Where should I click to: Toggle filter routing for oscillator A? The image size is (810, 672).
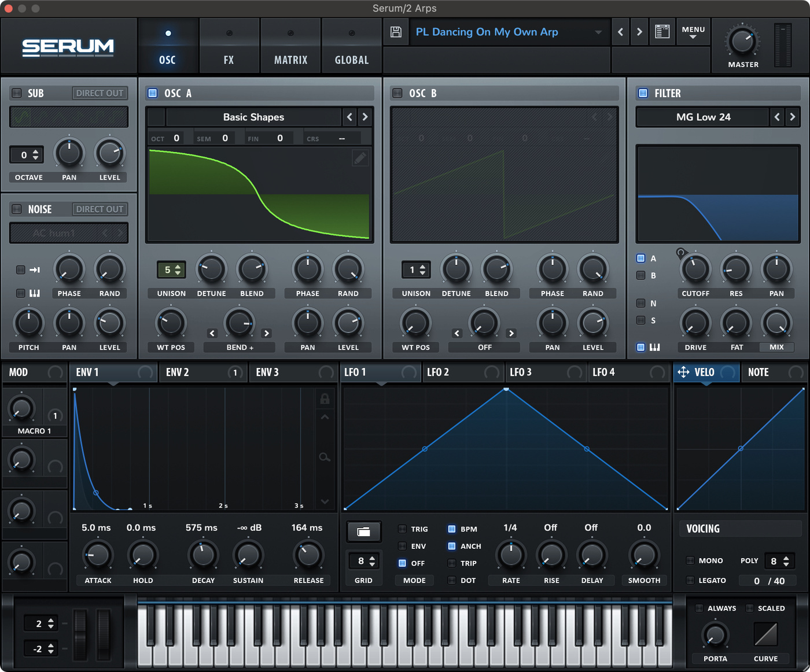[640, 259]
